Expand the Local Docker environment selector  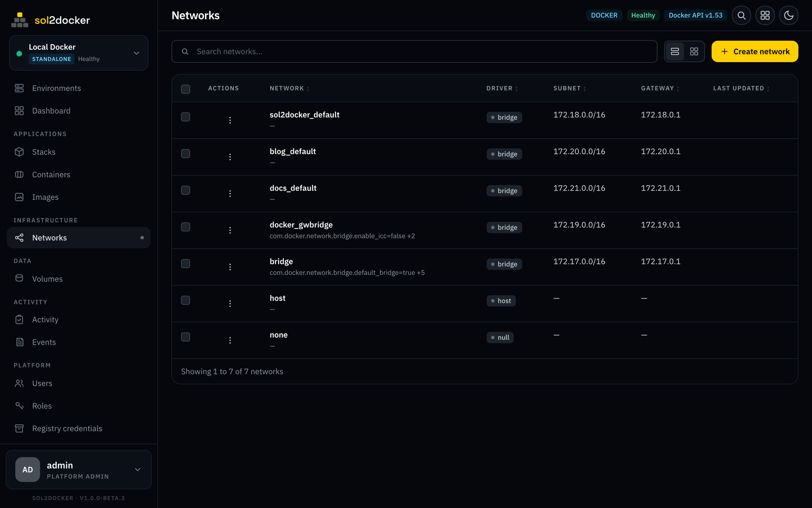(79, 53)
